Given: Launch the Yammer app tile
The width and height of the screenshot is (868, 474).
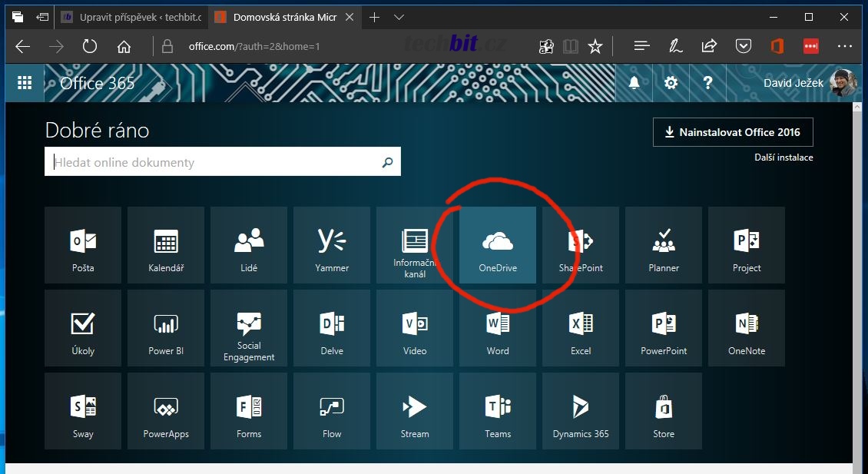Looking at the screenshot, I should [332, 245].
